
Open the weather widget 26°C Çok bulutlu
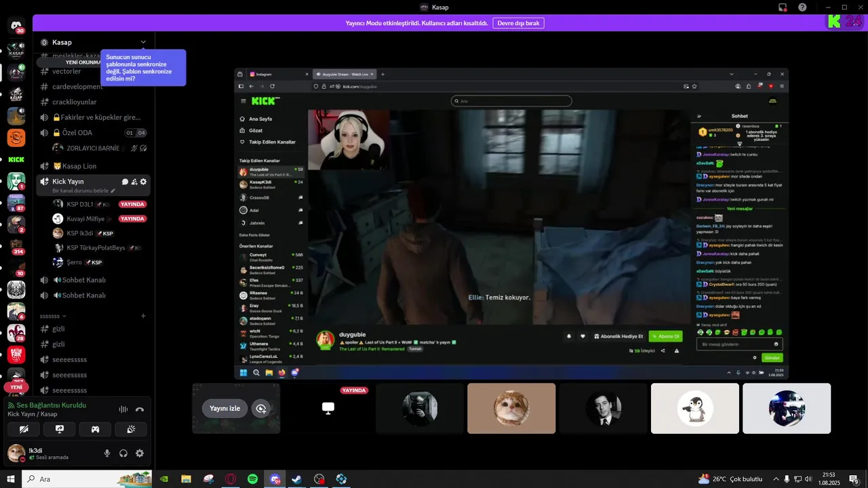[730, 479]
